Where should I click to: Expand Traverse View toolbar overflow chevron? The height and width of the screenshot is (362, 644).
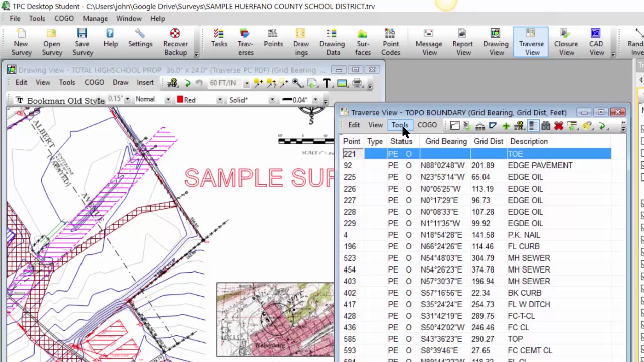click(623, 127)
